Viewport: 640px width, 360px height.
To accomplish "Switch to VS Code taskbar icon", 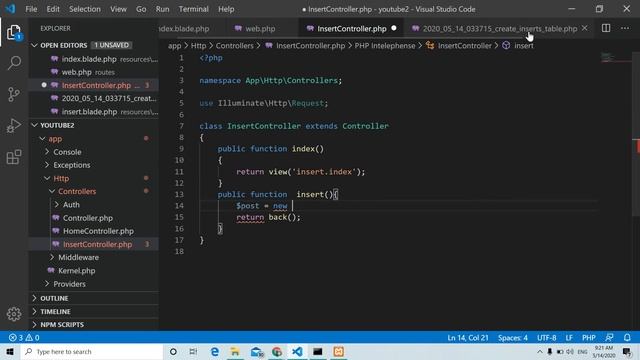I will tap(297, 351).
